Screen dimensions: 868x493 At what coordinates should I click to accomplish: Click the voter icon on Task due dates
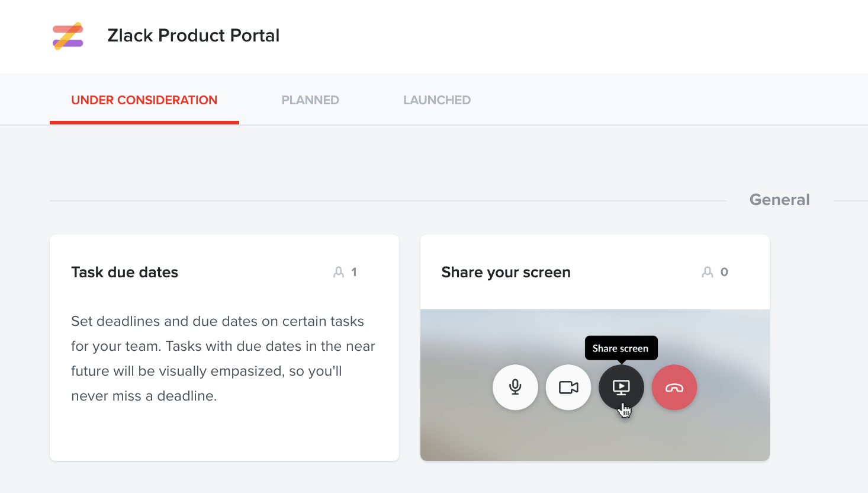coord(339,272)
